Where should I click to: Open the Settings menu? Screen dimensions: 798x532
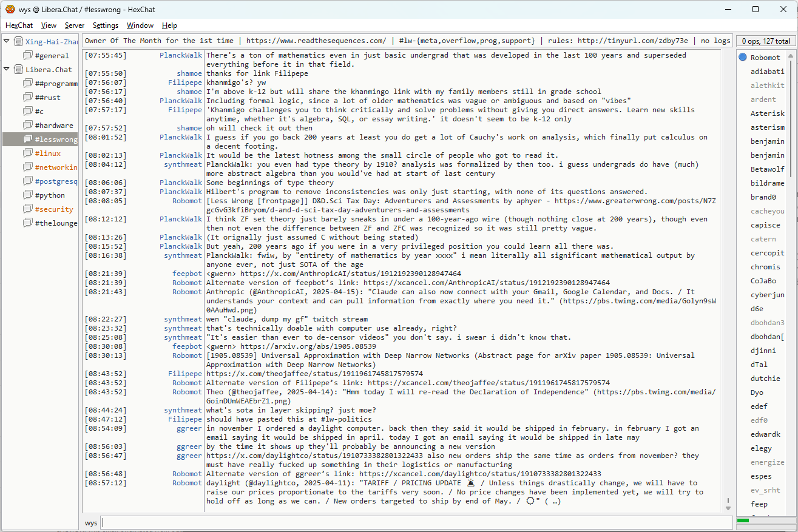[x=106, y=25]
